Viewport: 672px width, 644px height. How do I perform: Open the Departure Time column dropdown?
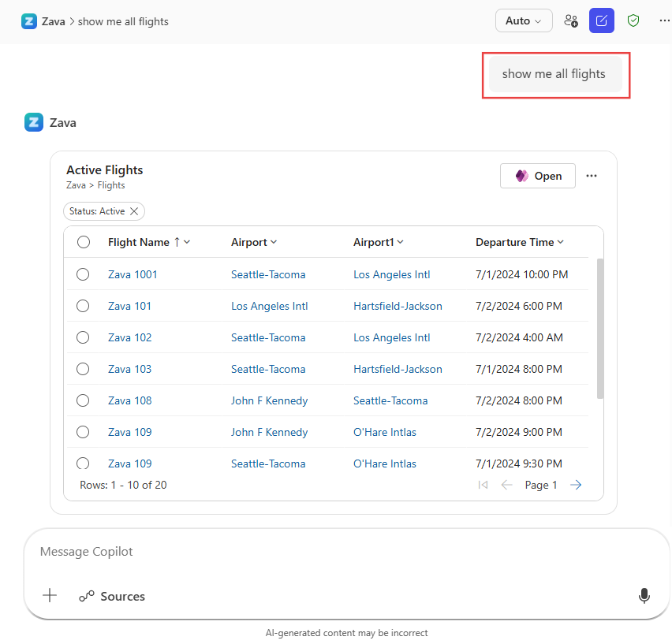(x=560, y=242)
